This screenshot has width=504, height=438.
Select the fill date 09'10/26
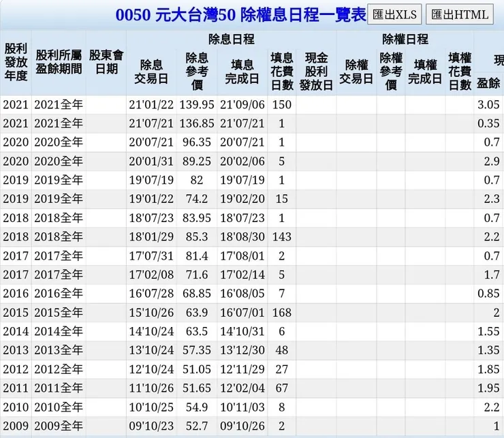[242, 426]
